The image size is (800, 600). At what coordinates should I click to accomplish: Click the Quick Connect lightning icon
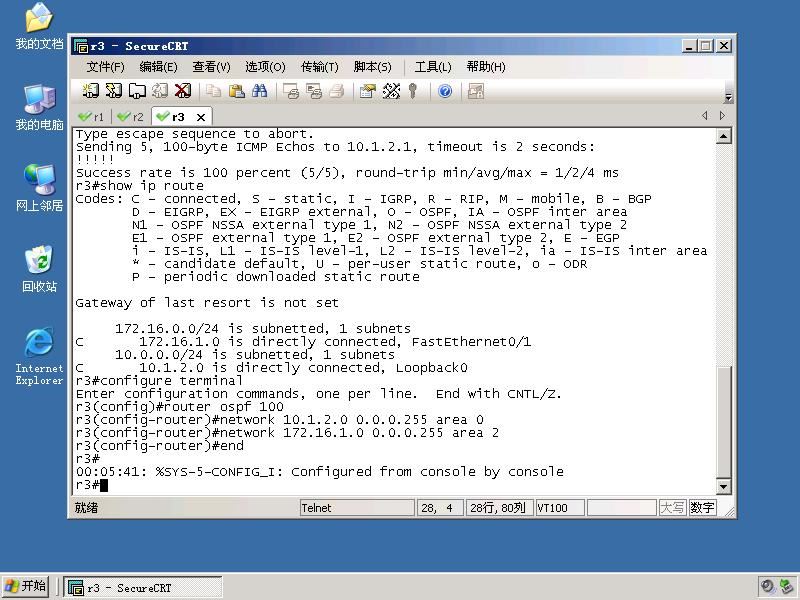click(x=114, y=91)
